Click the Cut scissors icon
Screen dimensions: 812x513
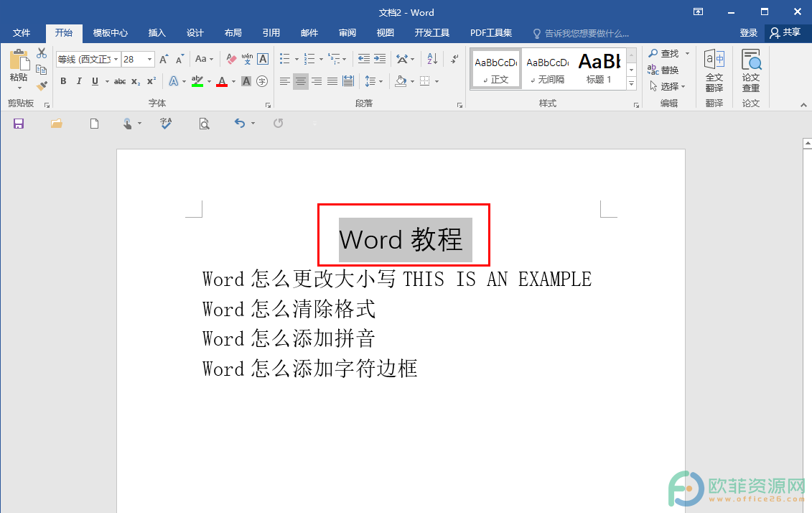point(42,53)
